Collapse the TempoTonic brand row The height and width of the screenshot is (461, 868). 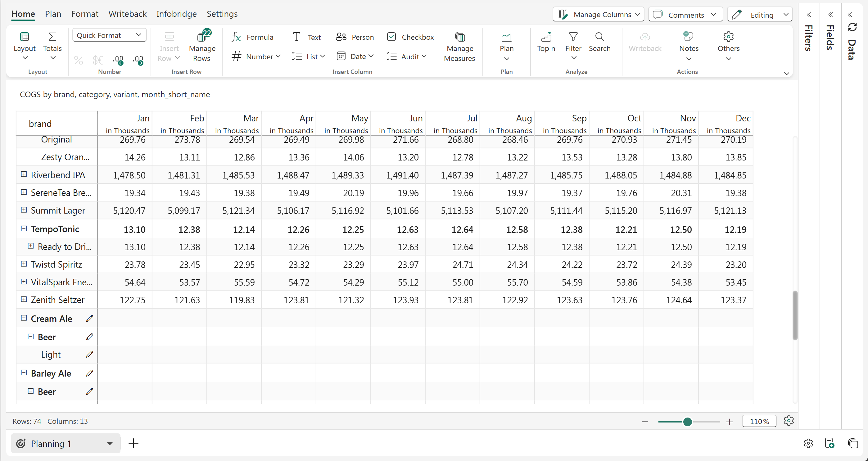tap(24, 228)
